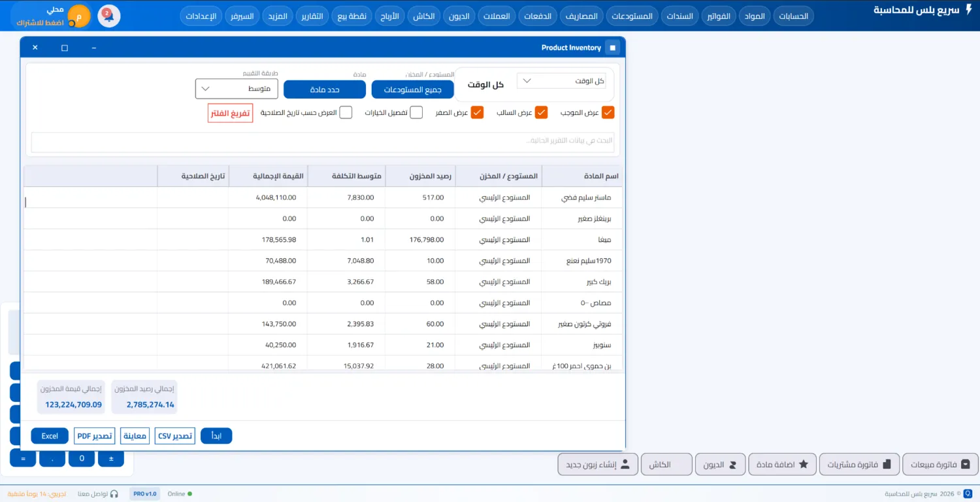Viewport: 980px width, 502px height.
Task: Enable العرض حسب تاريخ الصلاحية checkbox
Action: pos(346,112)
